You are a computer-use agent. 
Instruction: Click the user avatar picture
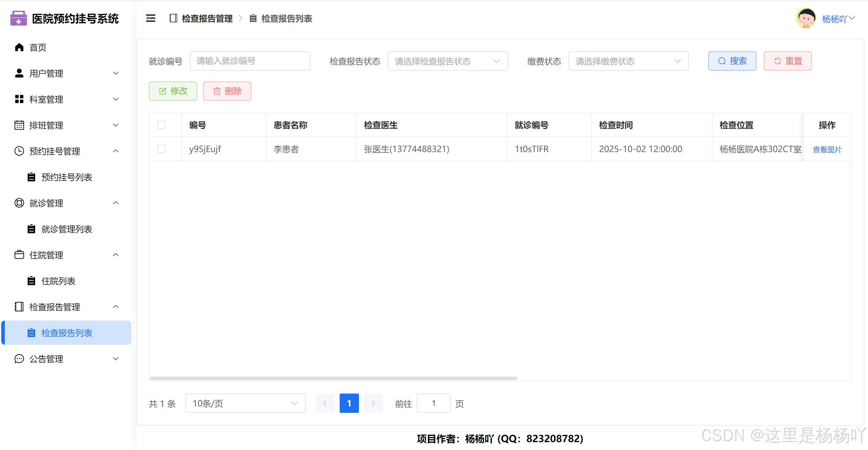tap(806, 18)
